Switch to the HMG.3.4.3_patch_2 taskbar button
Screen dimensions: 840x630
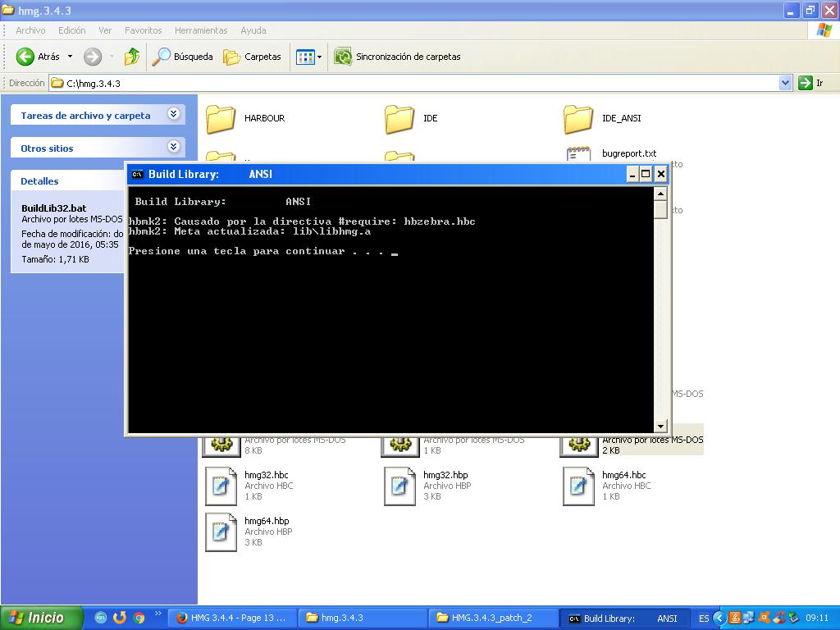click(493, 619)
